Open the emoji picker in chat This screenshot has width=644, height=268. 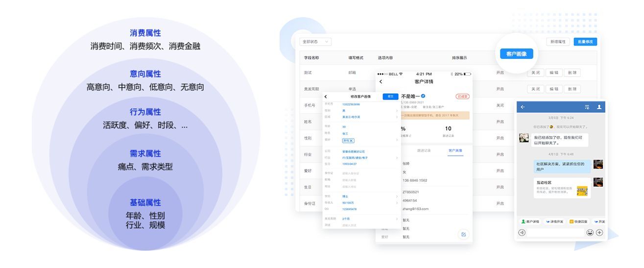[x=590, y=232]
